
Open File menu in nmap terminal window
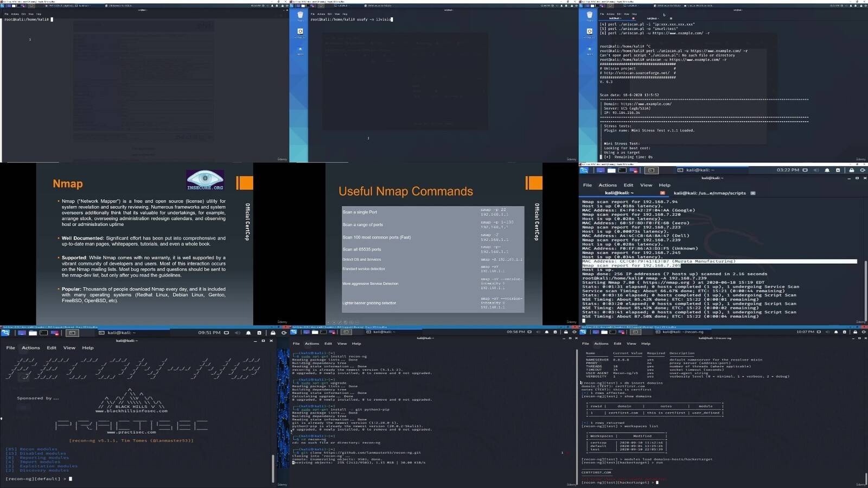coord(587,185)
